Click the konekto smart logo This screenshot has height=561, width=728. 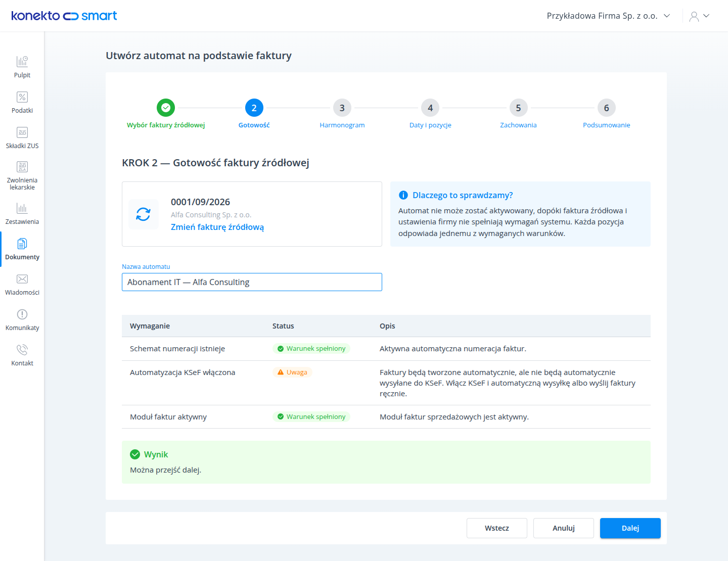click(64, 16)
